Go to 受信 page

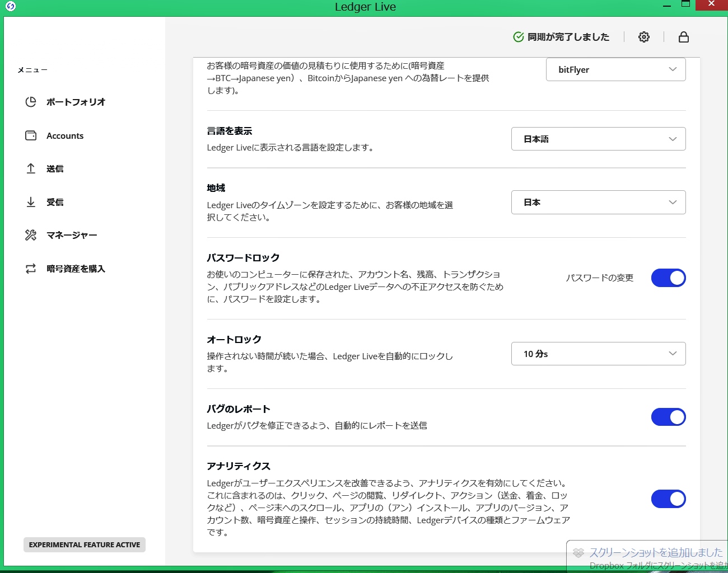(55, 202)
